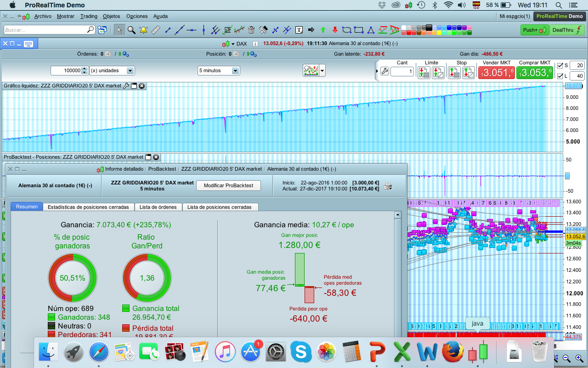
Task: Click the red Vender MKT button
Action: (x=496, y=72)
